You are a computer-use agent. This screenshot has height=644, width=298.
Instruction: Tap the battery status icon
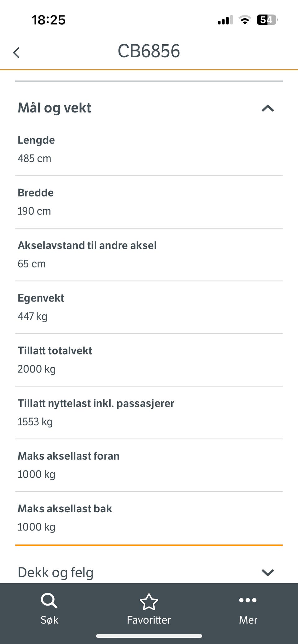(x=267, y=20)
